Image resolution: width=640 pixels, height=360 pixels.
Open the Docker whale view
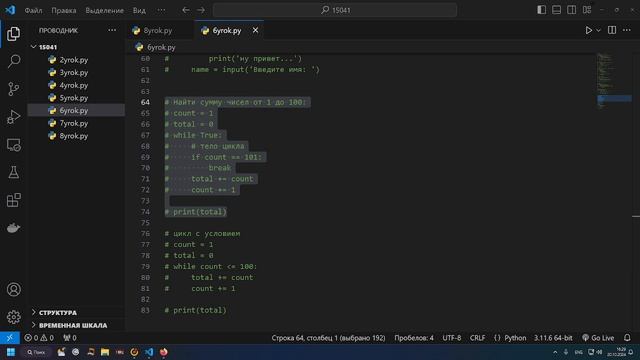[13, 228]
